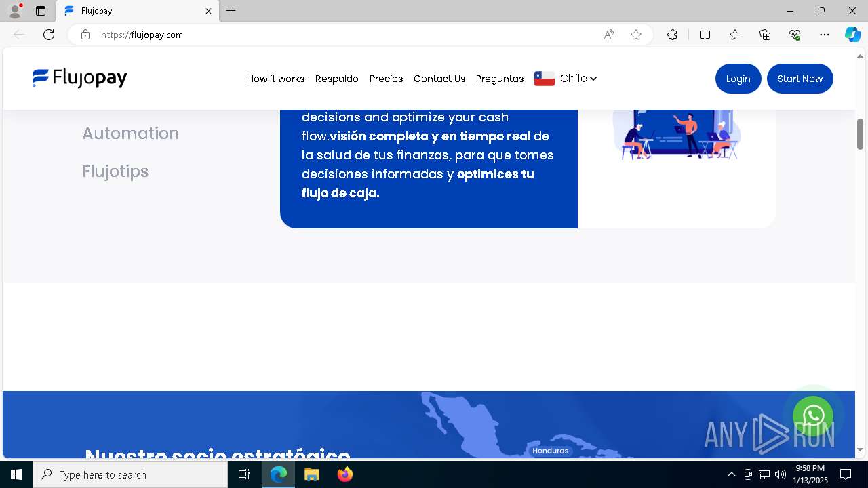Open Collections icon in toolbar
Image resolution: width=868 pixels, height=488 pixels.
(765, 35)
